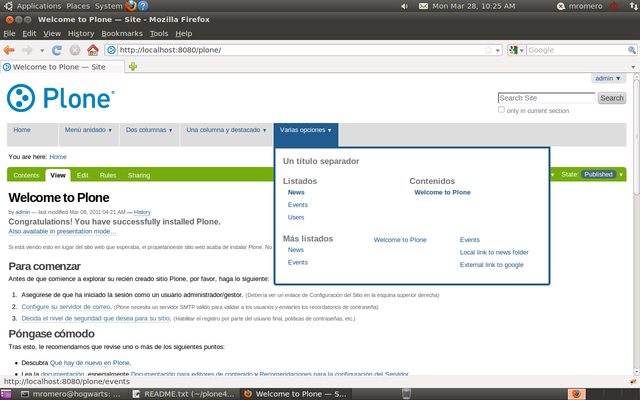Open Applications menu in the top panel
Screen dimensions: 640x400
click(x=39, y=6)
